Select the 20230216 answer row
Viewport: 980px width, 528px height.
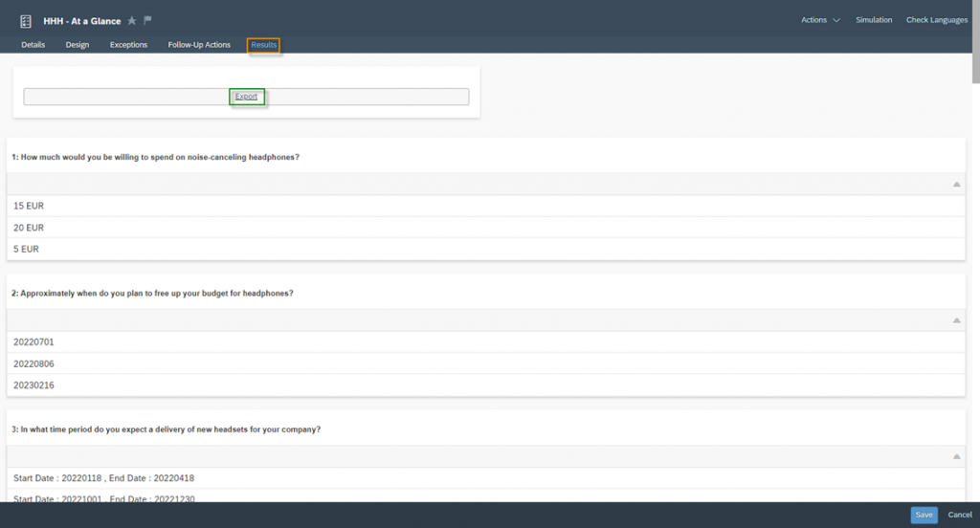coord(485,385)
